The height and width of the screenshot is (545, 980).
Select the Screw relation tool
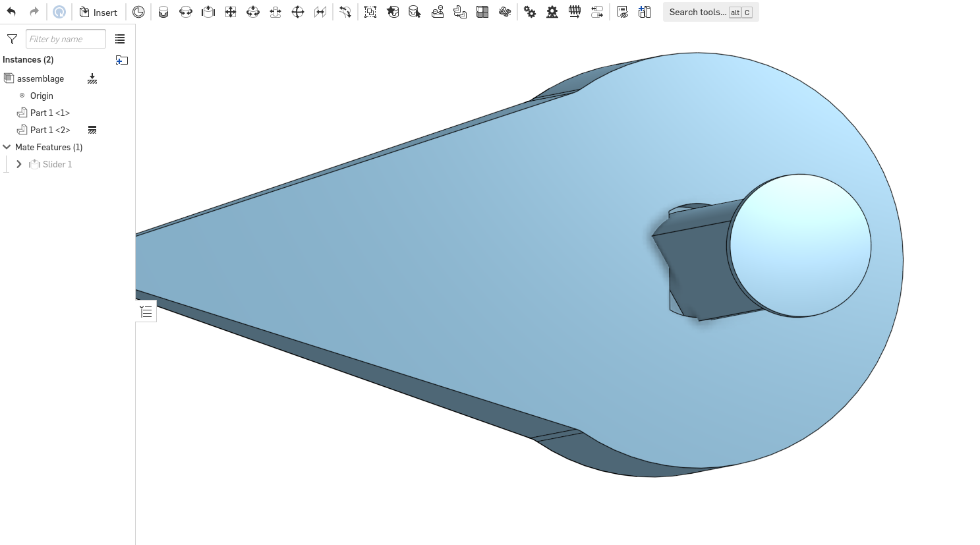tap(575, 12)
